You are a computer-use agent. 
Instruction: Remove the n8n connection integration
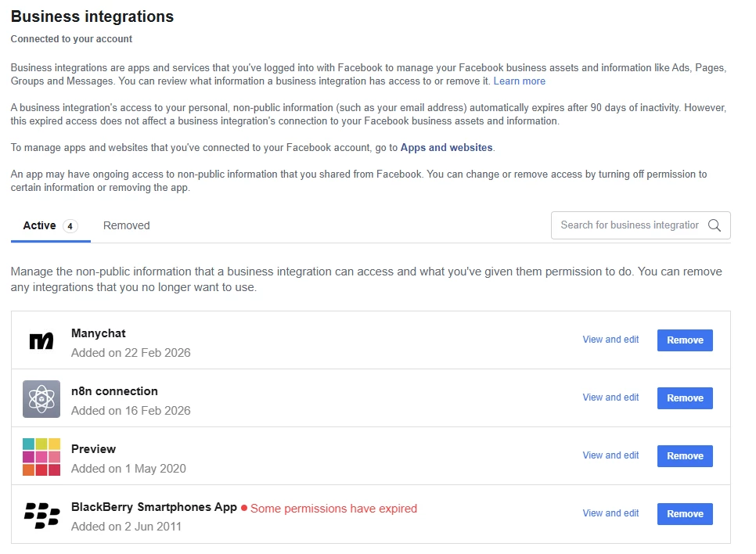pyautogui.click(x=685, y=398)
